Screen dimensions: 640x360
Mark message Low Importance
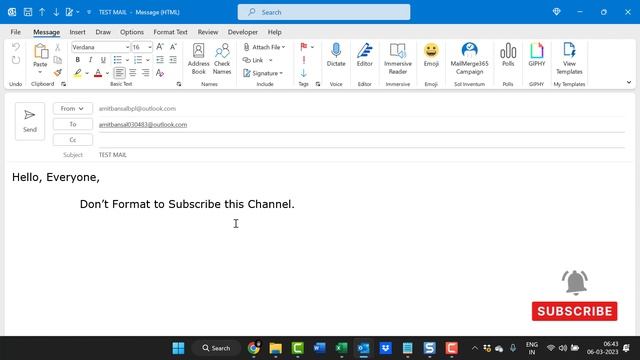click(x=304, y=73)
